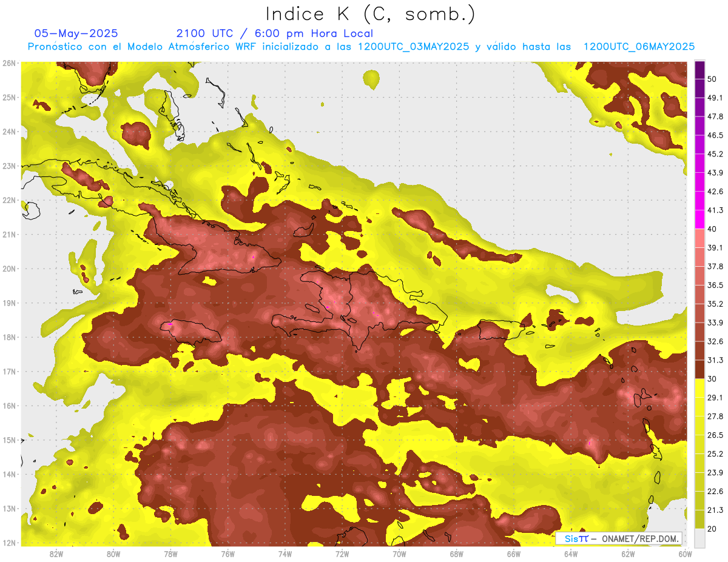Click the color scale value 45.2
Image resolution: width=728 pixels, height=562 pixels.
(x=715, y=154)
